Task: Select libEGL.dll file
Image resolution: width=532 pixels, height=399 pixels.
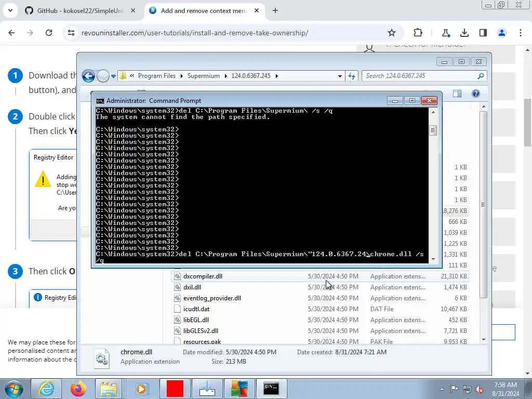Action: tap(320, 320)
